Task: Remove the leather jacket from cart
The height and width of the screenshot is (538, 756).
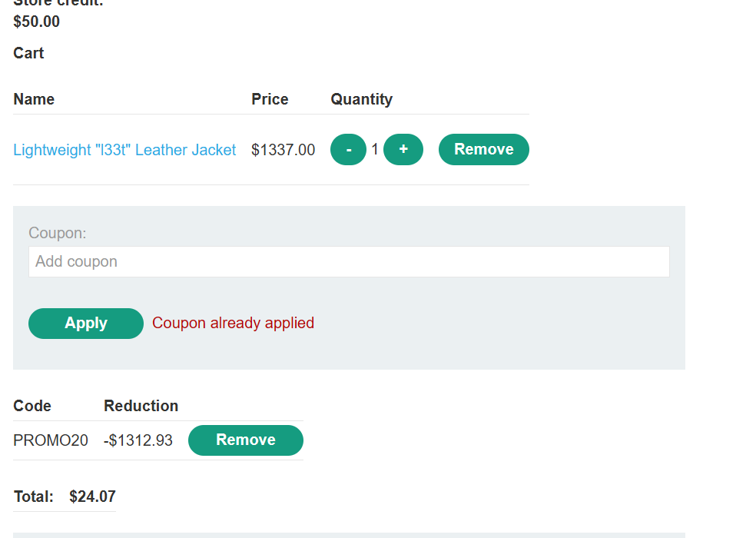Action: pos(483,150)
